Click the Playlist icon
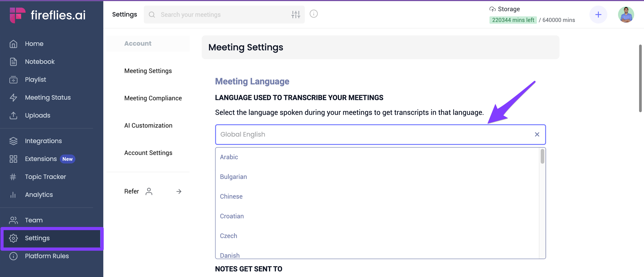 coord(13,80)
